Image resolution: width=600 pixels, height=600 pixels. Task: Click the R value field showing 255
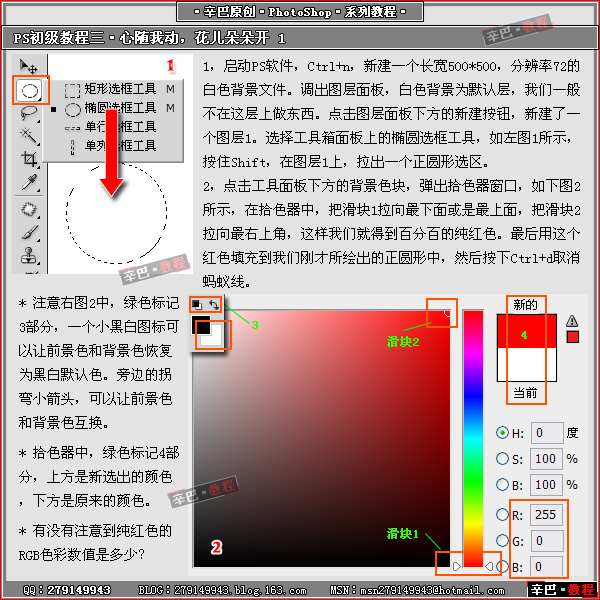(x=547, y=515)
